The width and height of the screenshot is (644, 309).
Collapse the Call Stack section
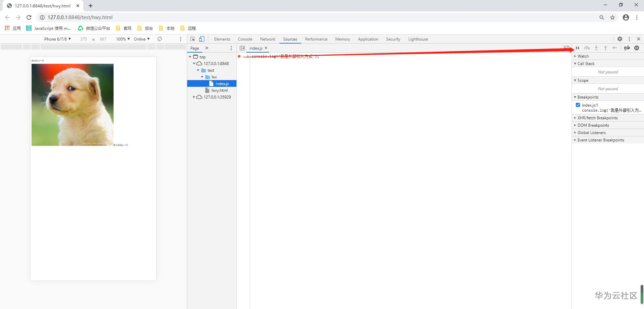(x=608, y=63)
